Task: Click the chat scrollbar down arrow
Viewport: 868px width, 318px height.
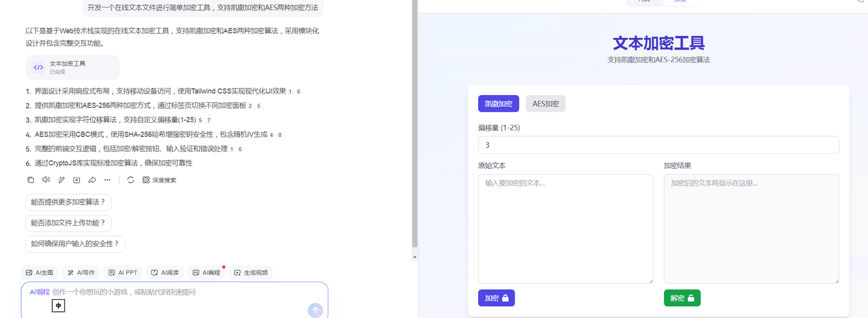Action: coord(415,257)
